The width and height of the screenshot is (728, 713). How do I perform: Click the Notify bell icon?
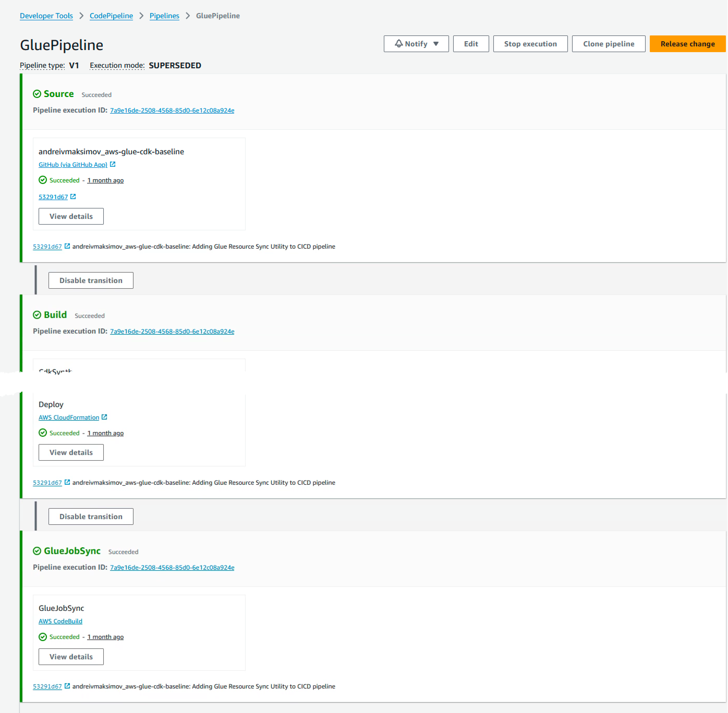coord(399,44)
